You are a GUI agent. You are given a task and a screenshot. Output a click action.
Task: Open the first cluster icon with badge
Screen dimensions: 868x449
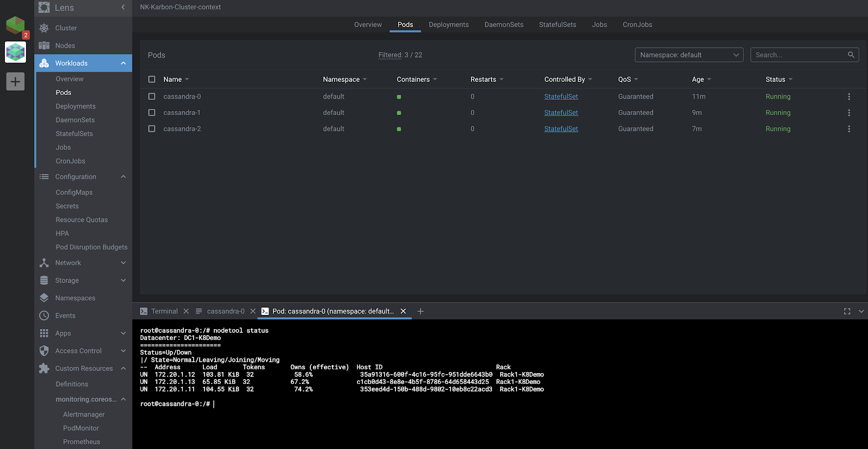(x=15, y=25)
